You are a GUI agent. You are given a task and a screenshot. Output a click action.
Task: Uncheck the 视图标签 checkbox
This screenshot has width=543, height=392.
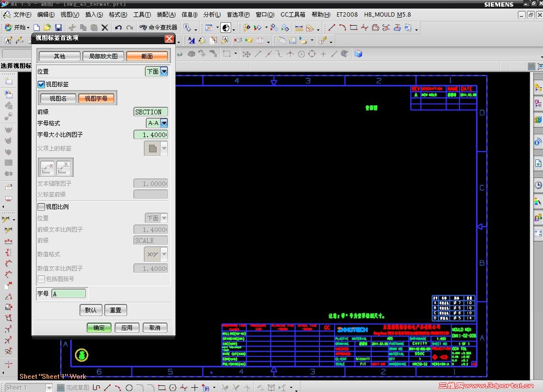coord(41,84)
